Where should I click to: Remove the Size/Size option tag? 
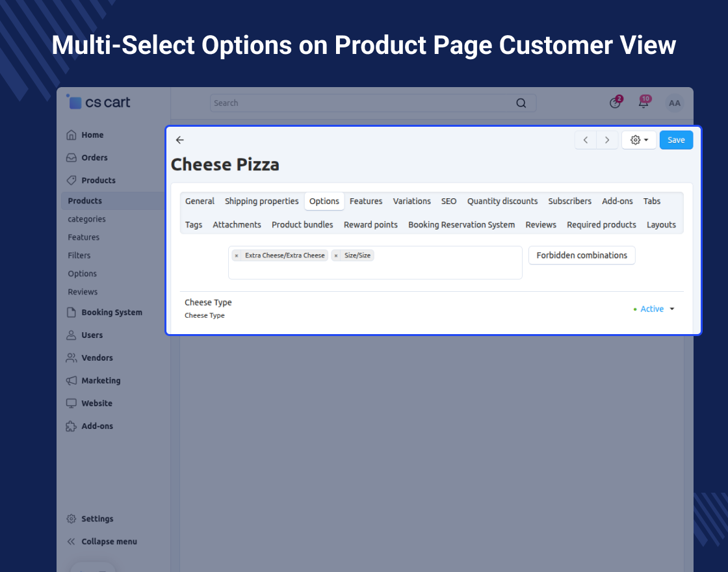click(x=335, y=256)
